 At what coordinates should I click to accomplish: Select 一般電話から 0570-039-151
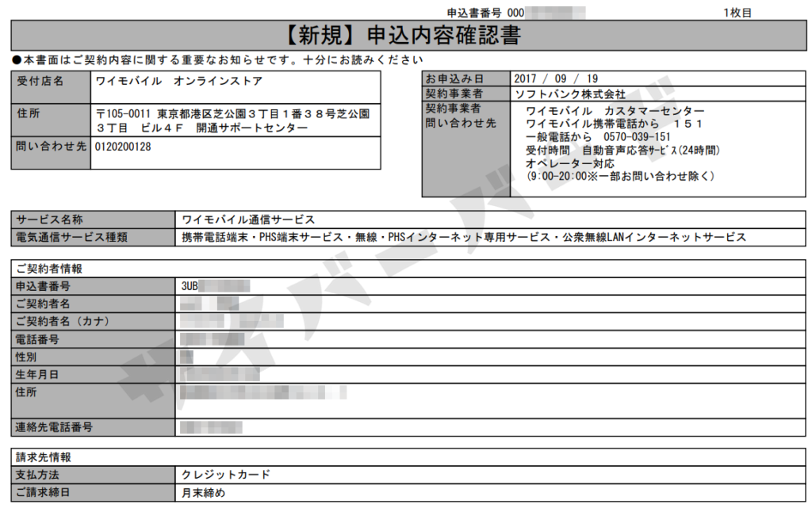coord(598,137)
